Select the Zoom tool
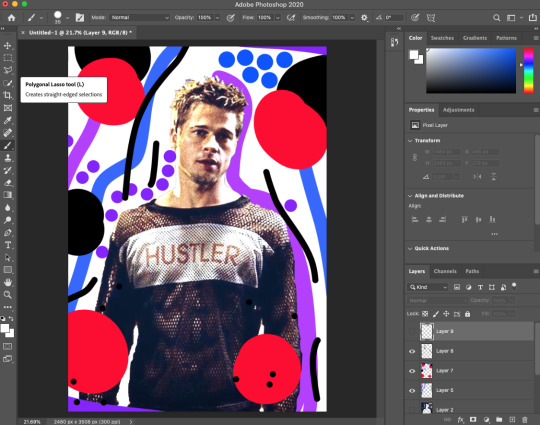 point(8,294)
